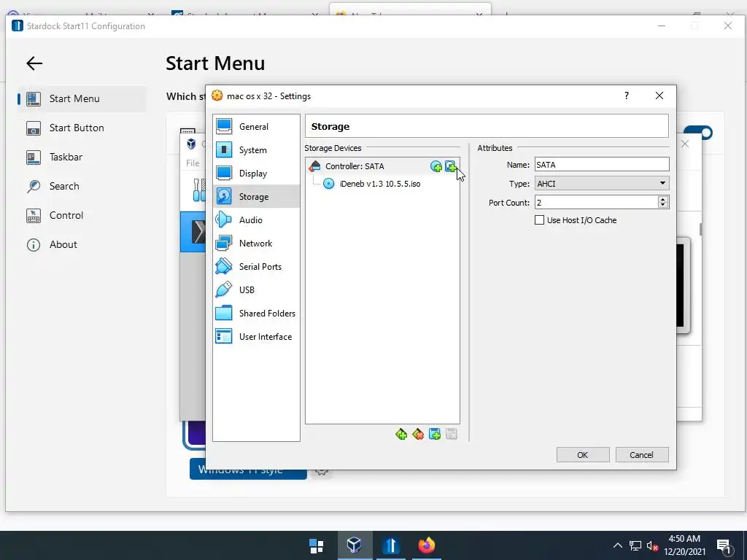Click the help question mark in Settings
Viewport: 747px width, 560px height.
point(627,96)
